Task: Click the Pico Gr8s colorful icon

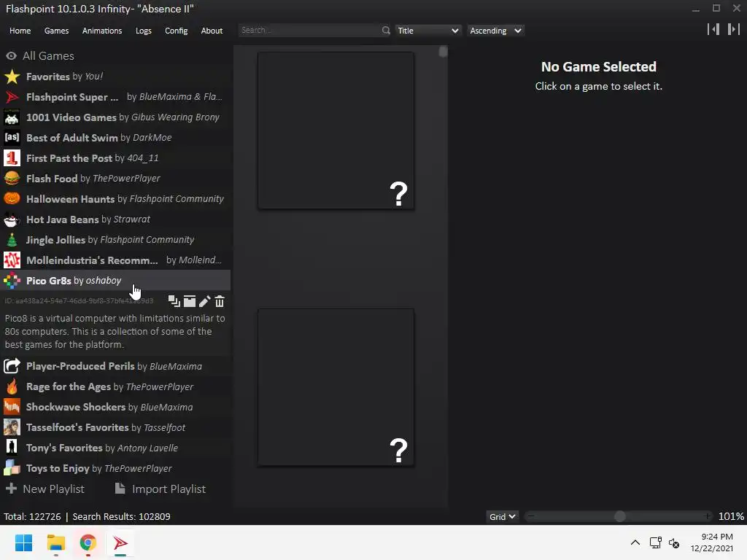Action: 12,281
